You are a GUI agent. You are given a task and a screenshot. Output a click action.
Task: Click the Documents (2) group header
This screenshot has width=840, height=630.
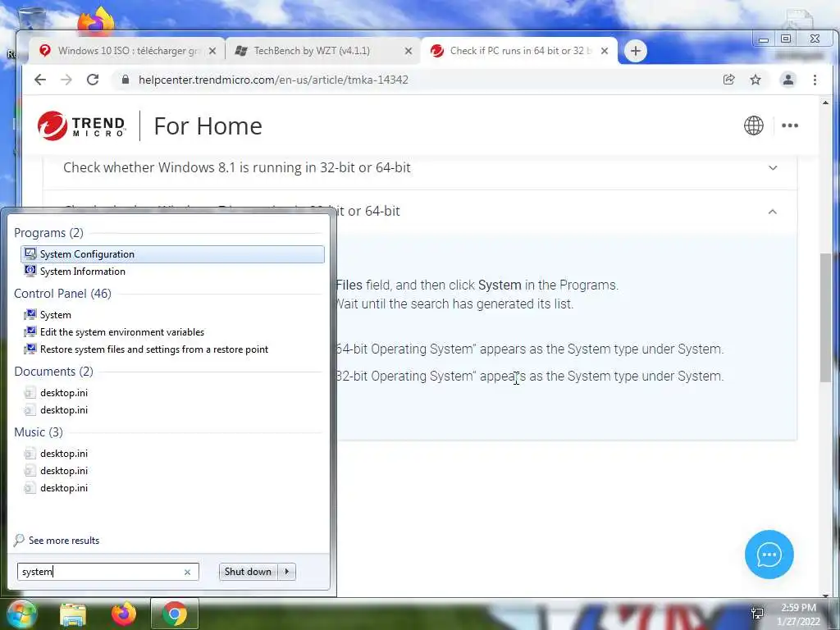[x=53, y=372]
